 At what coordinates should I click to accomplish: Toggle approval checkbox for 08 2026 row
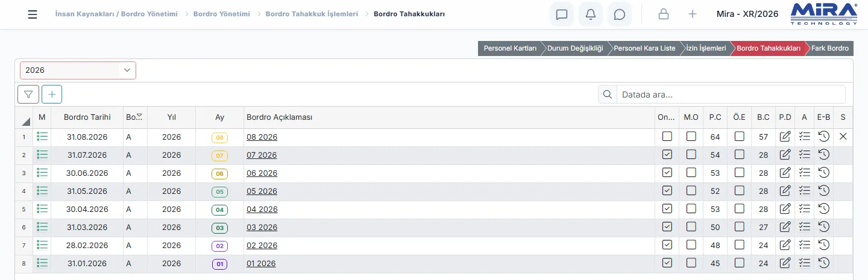tap(667, 137)
